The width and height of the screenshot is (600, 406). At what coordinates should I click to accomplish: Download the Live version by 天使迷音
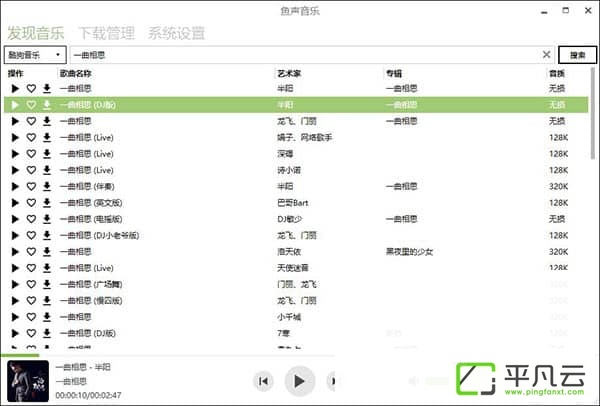click(47, 268)
